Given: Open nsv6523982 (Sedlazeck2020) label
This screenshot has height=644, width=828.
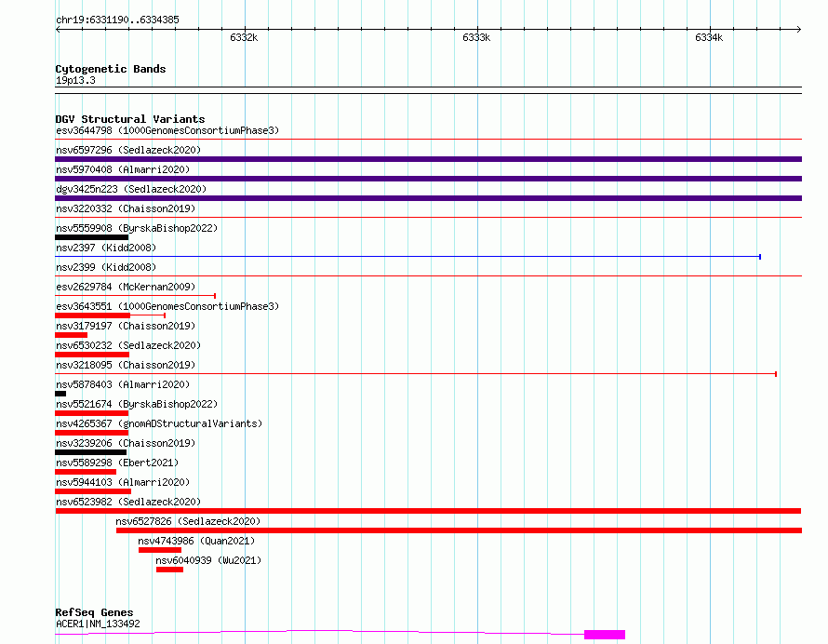Looking at the screenshot, I should click(128, 502).
